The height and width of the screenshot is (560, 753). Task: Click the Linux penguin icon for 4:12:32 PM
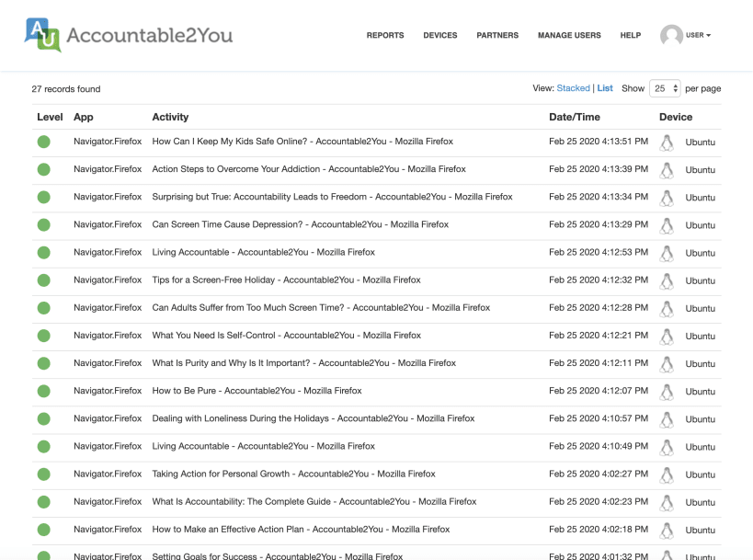point(666,281)
